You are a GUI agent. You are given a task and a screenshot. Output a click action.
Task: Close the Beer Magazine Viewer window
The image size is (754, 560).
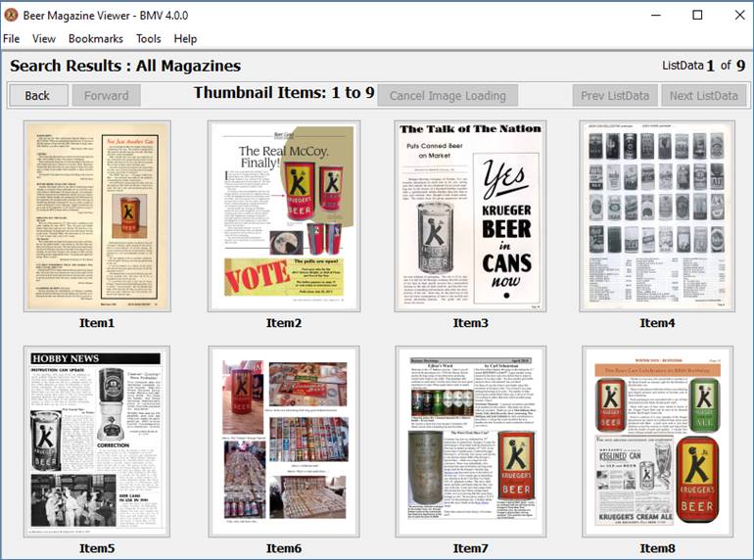pyautogui.click(x=739, y=15)
